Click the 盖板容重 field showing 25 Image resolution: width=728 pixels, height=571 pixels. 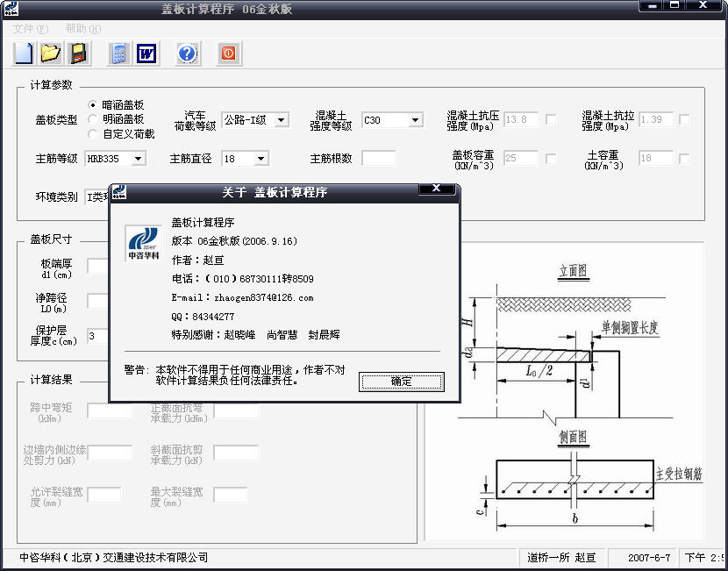(x=521, y=158)
